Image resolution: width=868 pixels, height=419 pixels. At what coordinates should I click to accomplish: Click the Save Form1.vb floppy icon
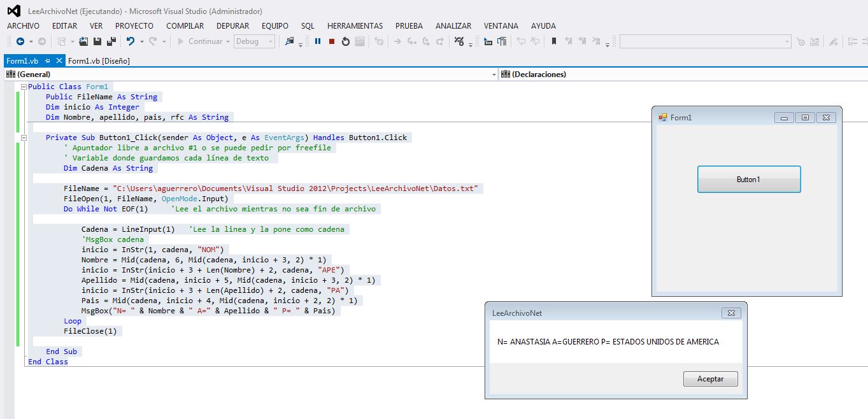coord(97,41)
